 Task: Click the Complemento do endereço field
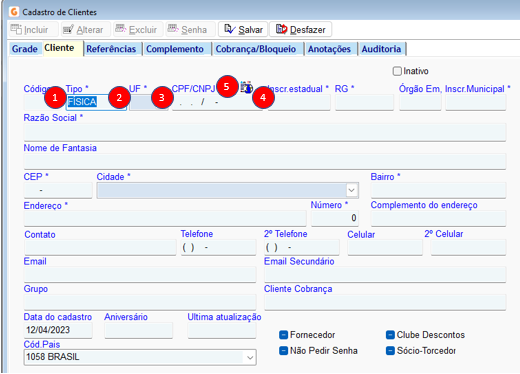pyautogui.click(x=438, y=218)
